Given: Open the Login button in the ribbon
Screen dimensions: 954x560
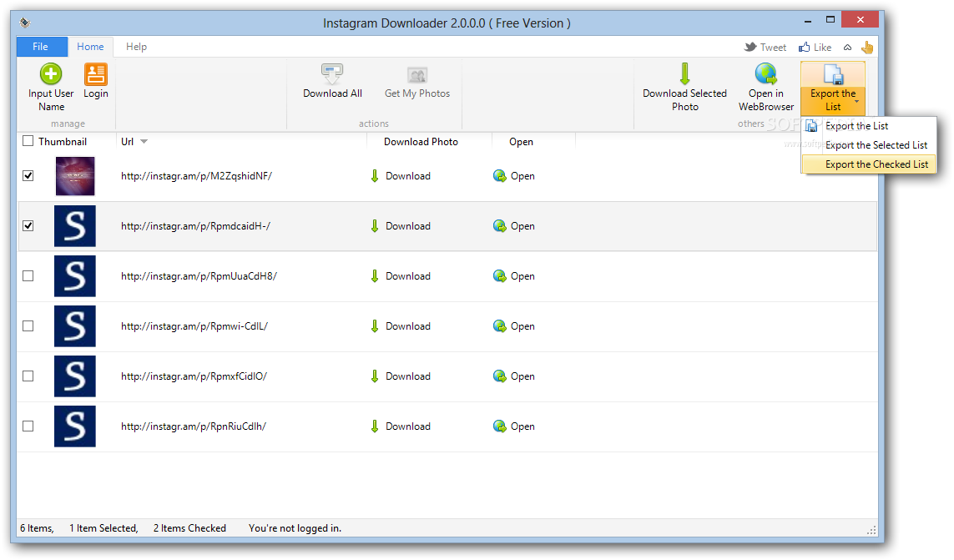Looking at the screenshot, I should pos(95,82).
